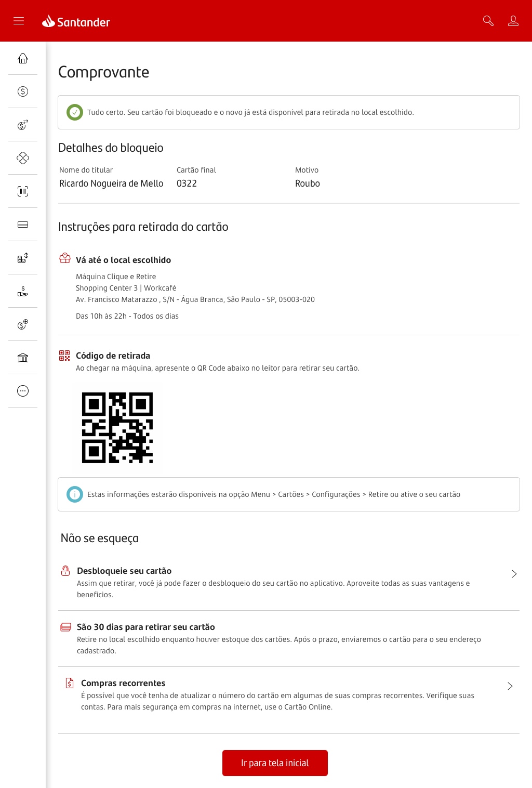Click the search magnifier icon
The width and height of the screenshot is (532, 788).
488,21
